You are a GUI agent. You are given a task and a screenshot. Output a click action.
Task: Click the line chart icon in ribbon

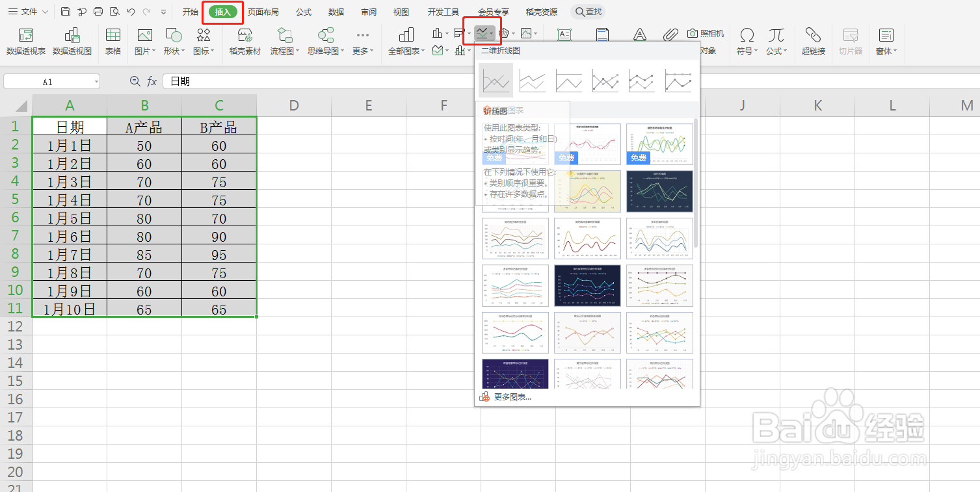click(x=481, y=32)
